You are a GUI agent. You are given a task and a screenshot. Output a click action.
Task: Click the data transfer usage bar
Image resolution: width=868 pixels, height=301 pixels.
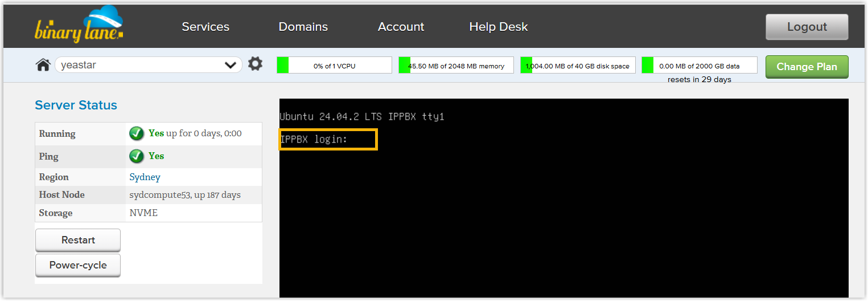tap(699, 66)
